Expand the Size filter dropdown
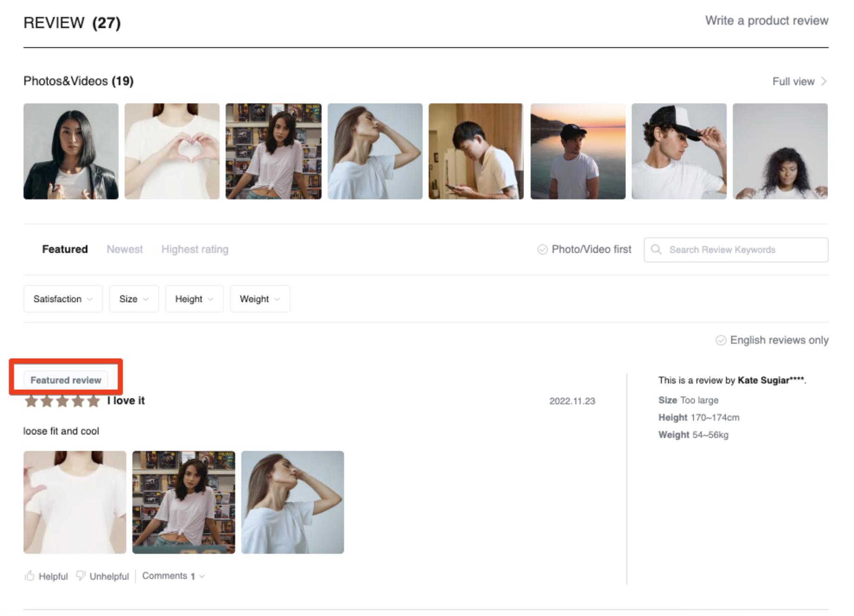Viewport: 854px width, 616px height. (x=133, y=299)
